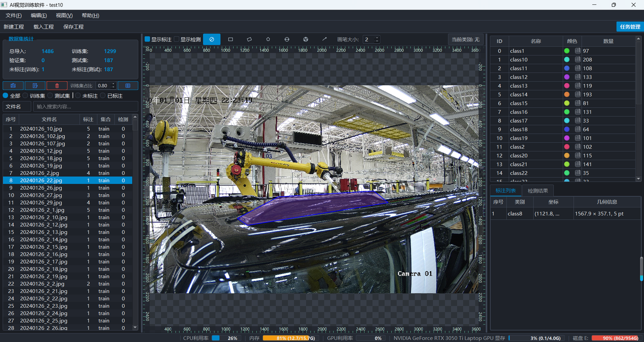Image resolution: width=644 pixels, height=342 pixels.
Task: Select the polygon annotation tool
Action: [268, 39]
